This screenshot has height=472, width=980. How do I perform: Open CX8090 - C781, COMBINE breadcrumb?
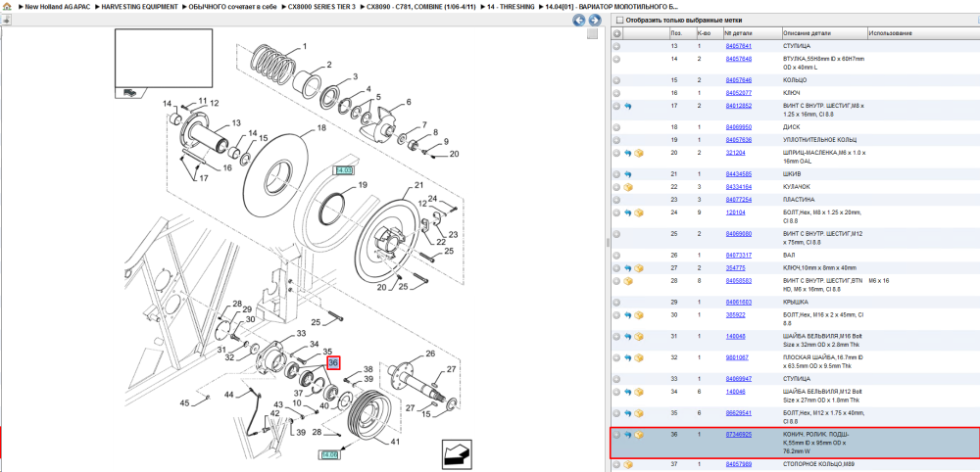pyautogui.click(x=421, y=6)
